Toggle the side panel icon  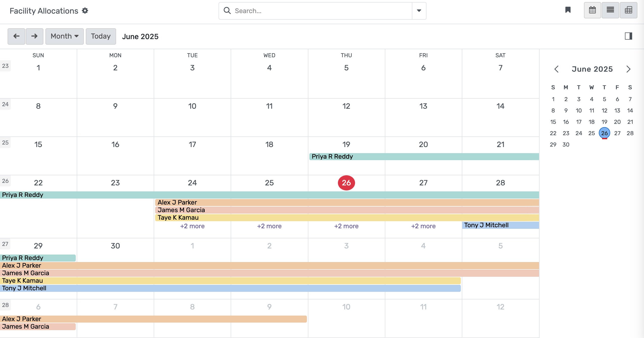tap(628, 36)
